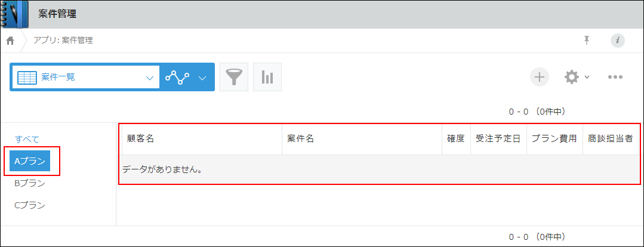
Task: Click the pin icon
Action: click(587, 41)
